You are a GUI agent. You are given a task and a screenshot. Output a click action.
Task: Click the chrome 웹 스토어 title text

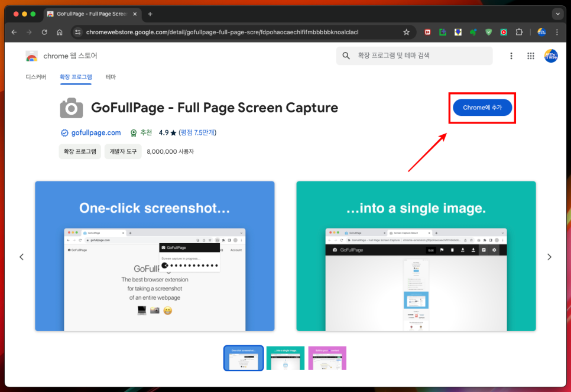click(x=70, y=56)
